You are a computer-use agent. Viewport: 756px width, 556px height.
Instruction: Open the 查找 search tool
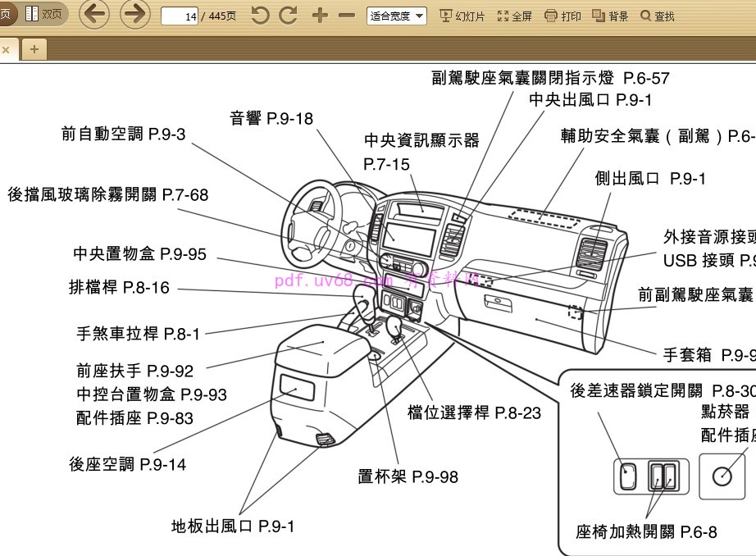pos(658,15)
